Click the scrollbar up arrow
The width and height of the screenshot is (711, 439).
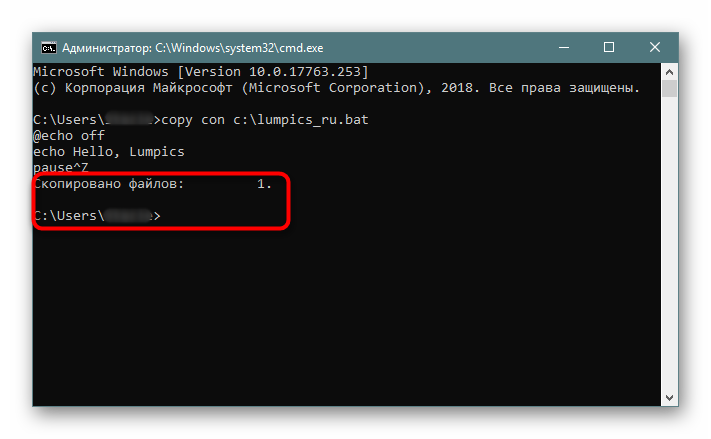pyautogui.click(x=669, y=72)
